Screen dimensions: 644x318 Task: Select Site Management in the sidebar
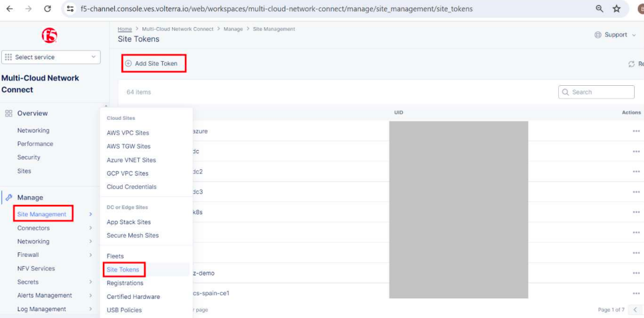[42, 214]
